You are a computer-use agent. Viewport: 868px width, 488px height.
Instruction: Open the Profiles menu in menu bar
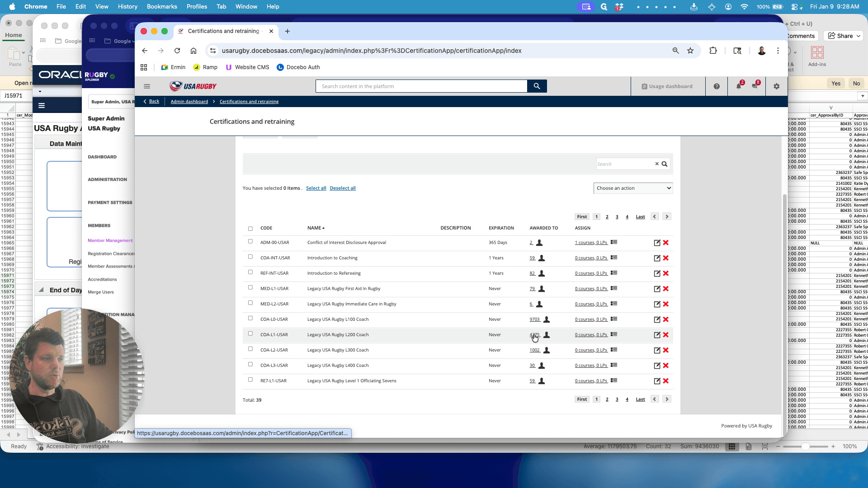coord(197,6)
